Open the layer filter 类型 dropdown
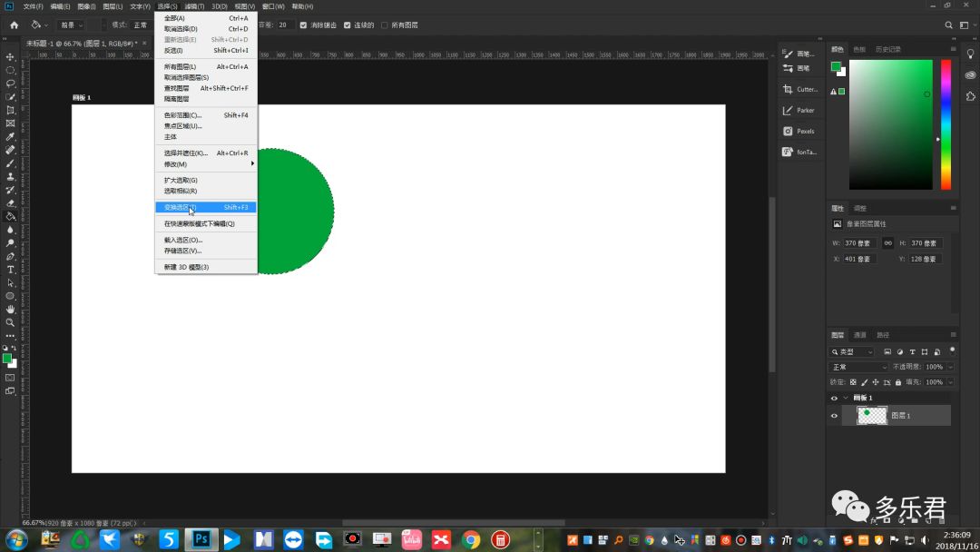The image size is (980, 552). (851, 352)
